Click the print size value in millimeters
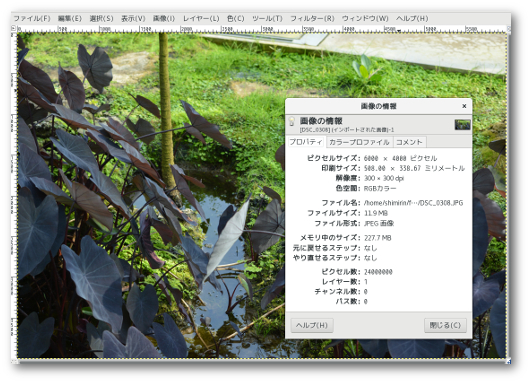530x383 pixels. [x=414, y=168]
